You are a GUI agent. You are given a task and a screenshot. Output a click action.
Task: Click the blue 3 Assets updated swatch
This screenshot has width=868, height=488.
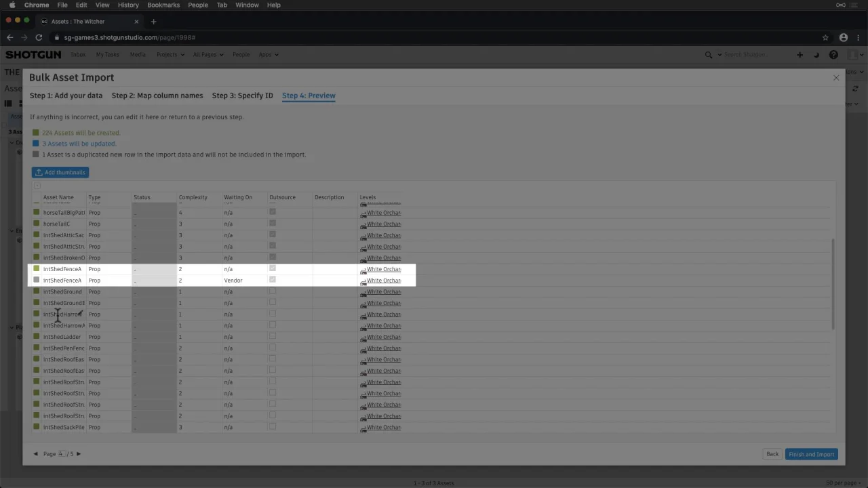click(x=36, y=144)
